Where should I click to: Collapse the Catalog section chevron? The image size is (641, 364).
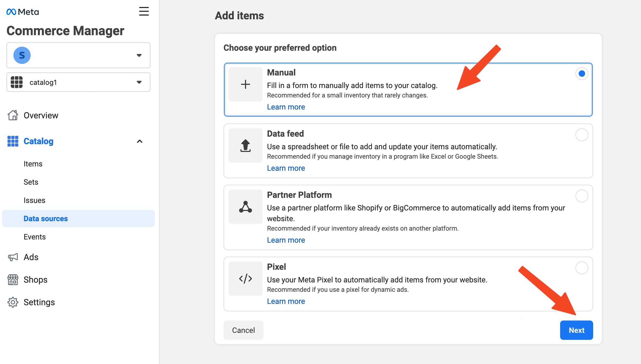tap(140, 141)
